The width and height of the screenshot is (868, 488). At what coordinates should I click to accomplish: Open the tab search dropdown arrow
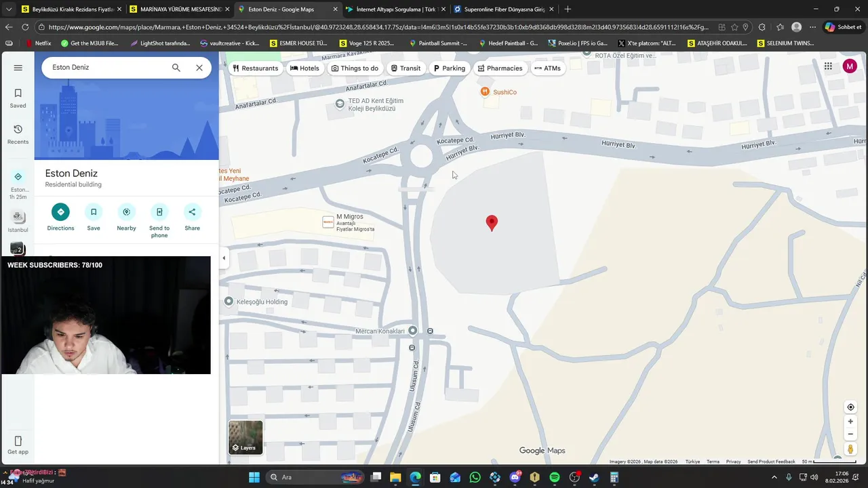coord(8,9)
